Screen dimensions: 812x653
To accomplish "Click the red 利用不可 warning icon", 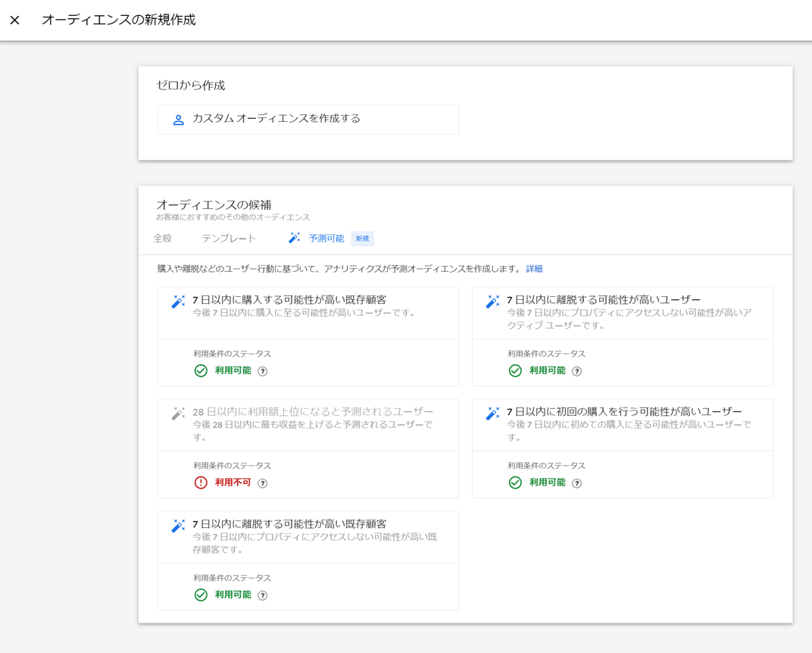I will click(x=201, y=483).
